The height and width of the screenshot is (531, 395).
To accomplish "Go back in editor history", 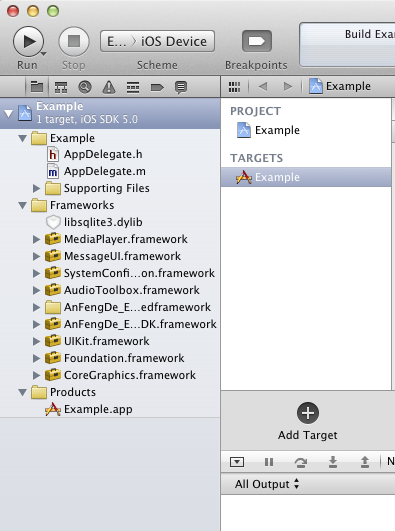I will (263, 86).
